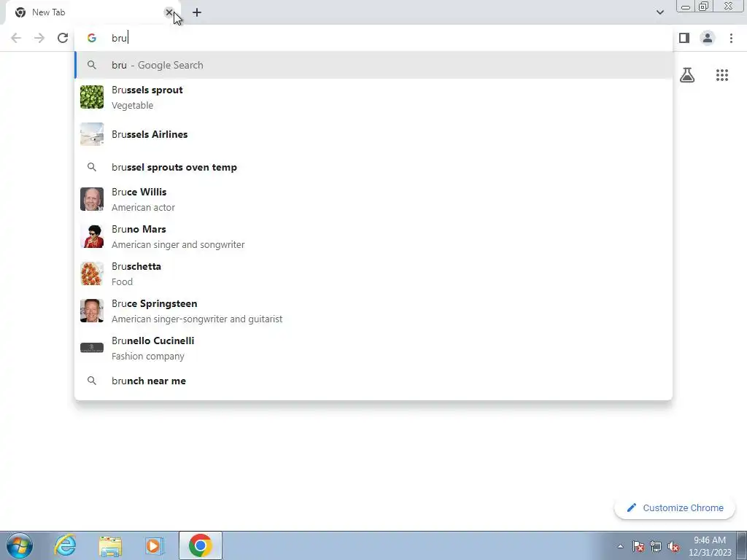Open Windows Media Player from taskbar
747x560 pixels.
coord(155,545)
